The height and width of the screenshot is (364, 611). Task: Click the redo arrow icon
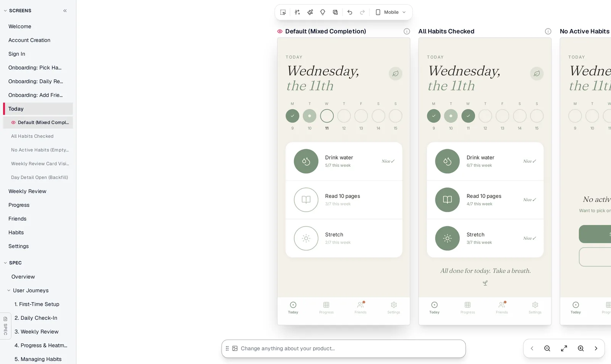(362, 12)
